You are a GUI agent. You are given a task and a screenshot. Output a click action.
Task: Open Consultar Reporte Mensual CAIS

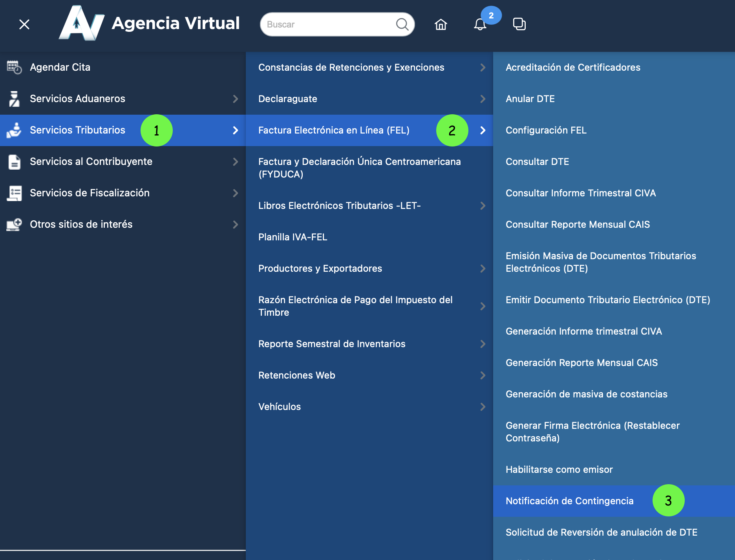click(614, 224)
